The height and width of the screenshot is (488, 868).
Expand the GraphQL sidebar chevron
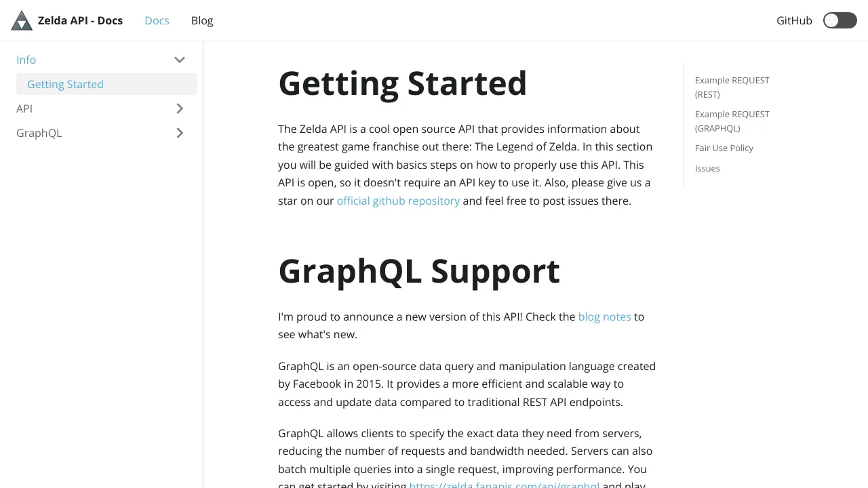pos(180,133)
